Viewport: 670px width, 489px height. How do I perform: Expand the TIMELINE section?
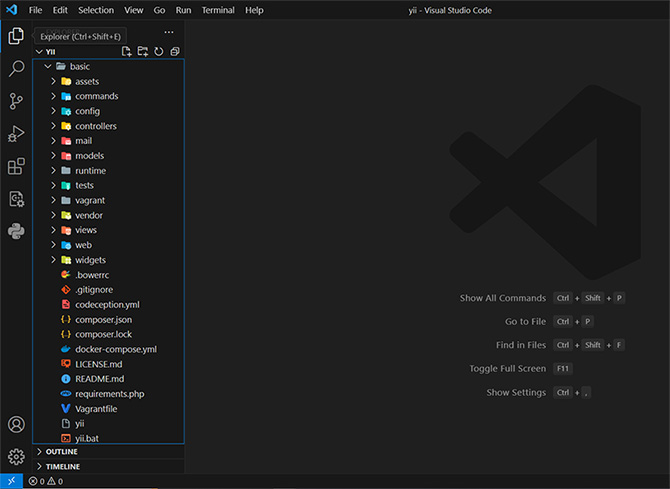tap(62, 466)
